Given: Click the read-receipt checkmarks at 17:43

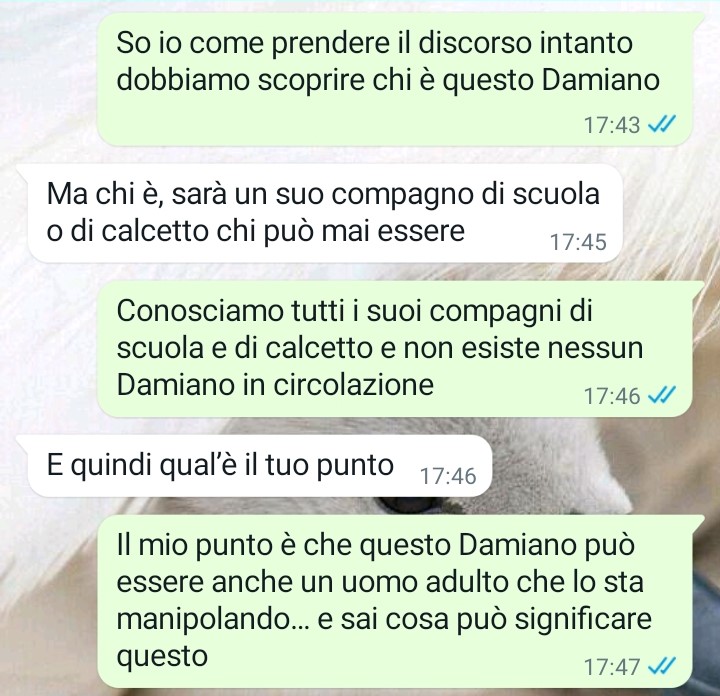Looking at the screenshot, I should click(x=661, y=124).
